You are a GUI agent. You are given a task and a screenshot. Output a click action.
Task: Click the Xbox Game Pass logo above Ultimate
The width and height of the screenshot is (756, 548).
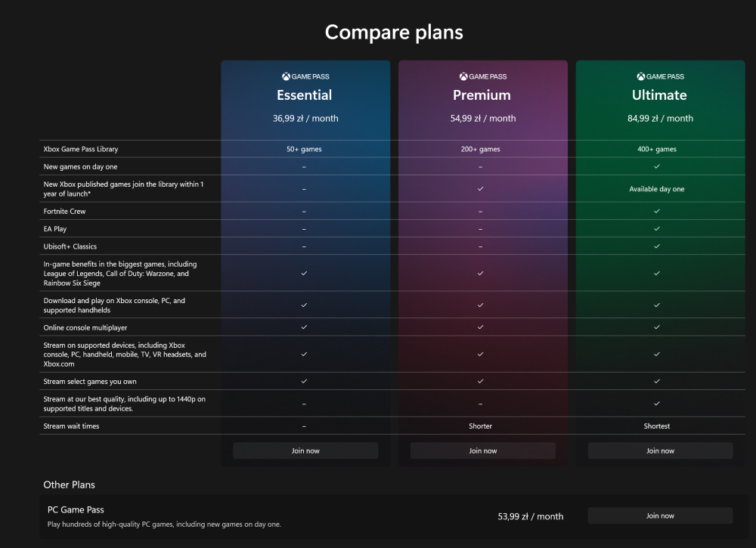tap(659, 76)
